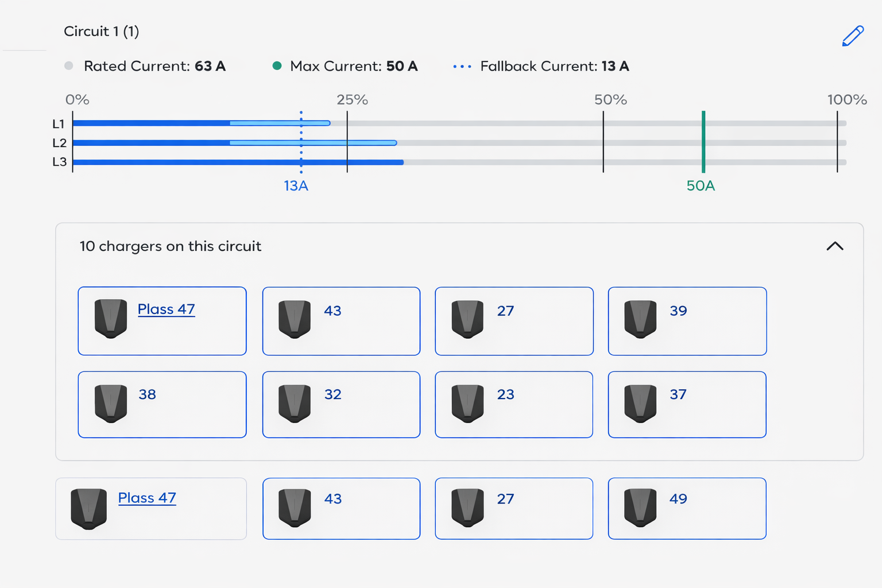The height and width of the screenshot is (588, 882).
Task: Select charger card 43 in bottom row
Action: click(x=341, y=509)
